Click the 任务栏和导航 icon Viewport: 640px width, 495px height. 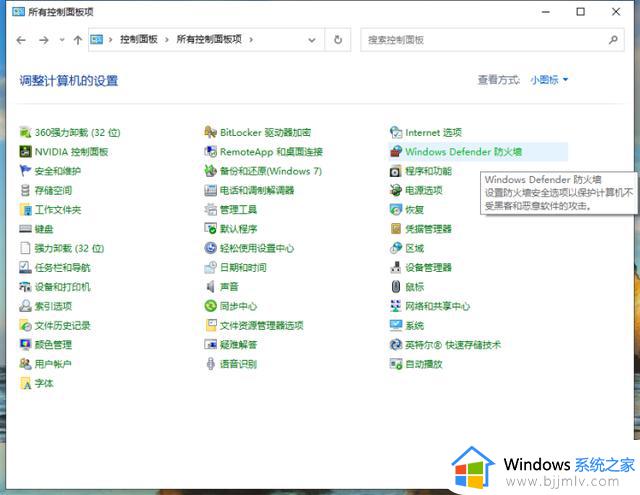click(x=25, y=267)
